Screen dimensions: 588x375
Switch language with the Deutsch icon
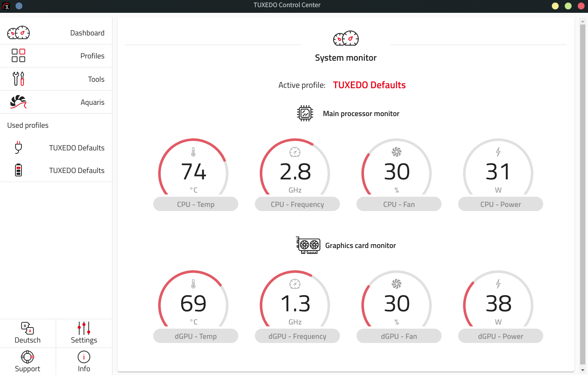[x=27, y=328]
